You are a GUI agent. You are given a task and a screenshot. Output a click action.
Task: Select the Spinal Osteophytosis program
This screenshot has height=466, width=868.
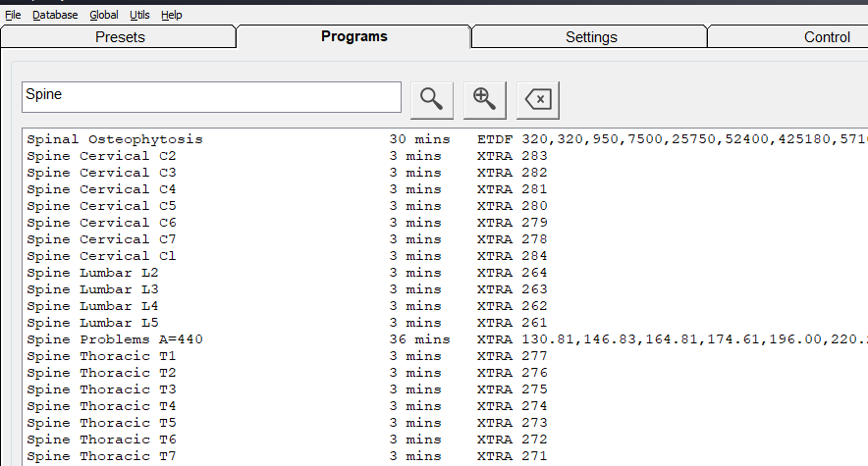pyautogui.click(x=447, y=139)
